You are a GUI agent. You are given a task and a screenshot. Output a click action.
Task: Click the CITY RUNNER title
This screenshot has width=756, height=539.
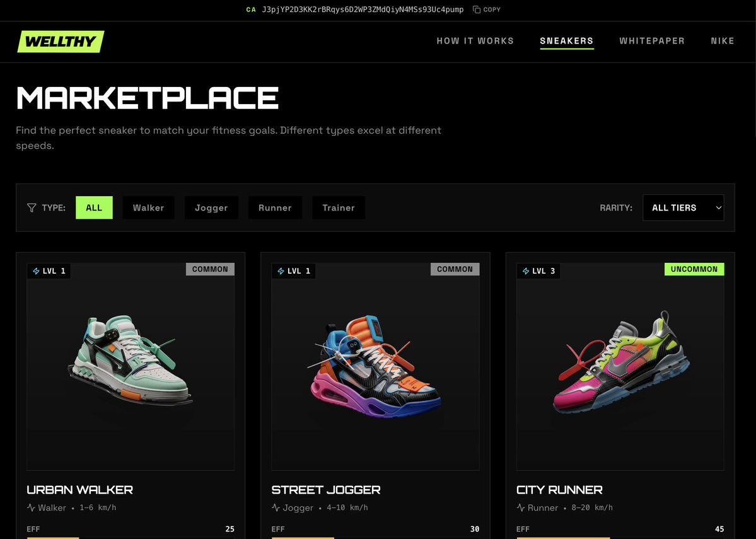pyautogui.click(x=559, y=490)
